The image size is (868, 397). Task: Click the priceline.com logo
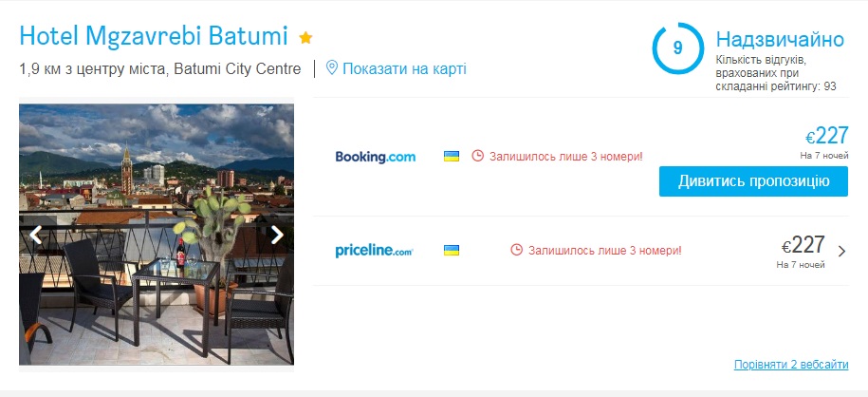coord(374,251)
